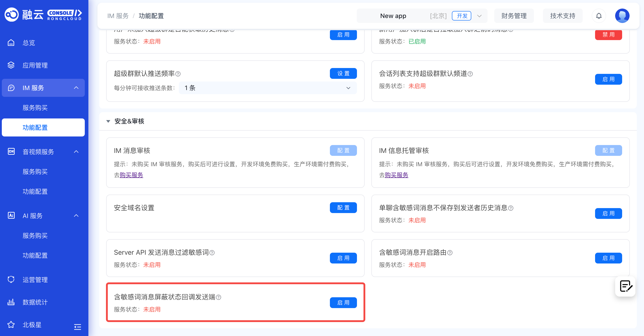Collapse sidebar with bottom menu icon
Viewport: 644px width, 336px height.
[78, 327]
